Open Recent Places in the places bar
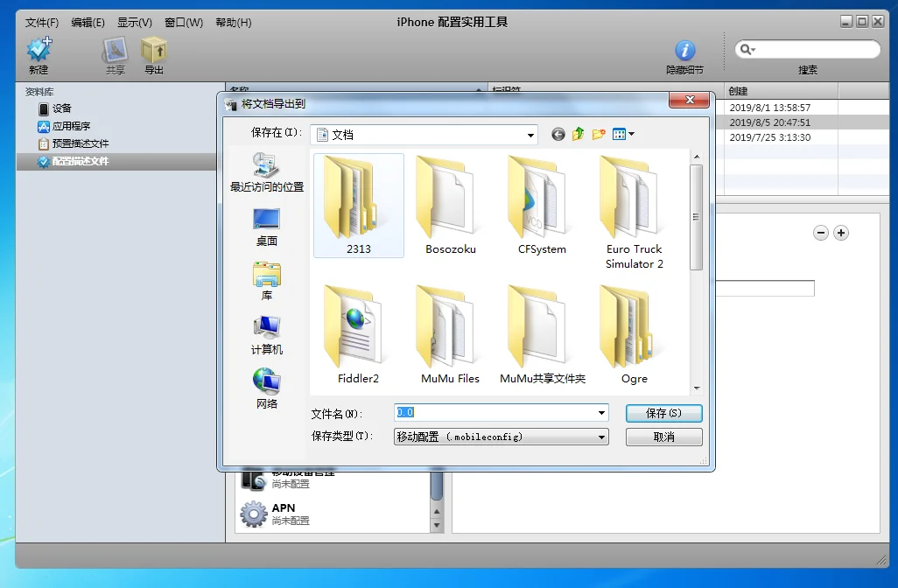 [x=267, y=172]
